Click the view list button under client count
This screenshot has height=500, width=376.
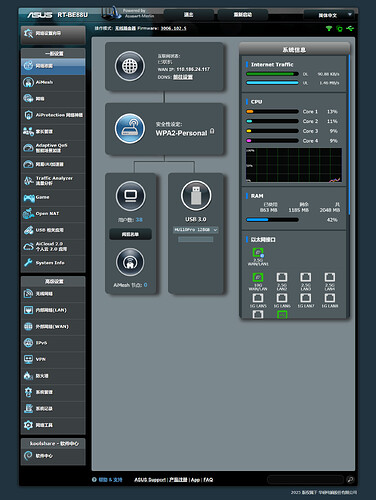pyautogui.click(x=130, y=234)
